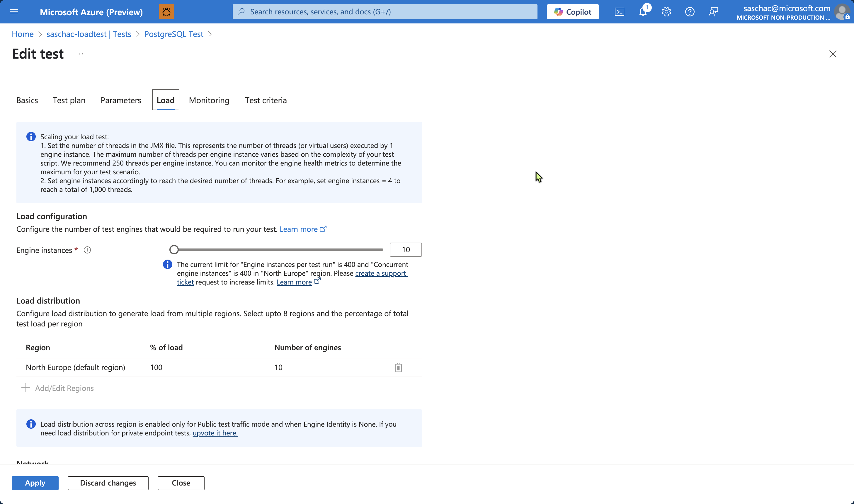Open the ellipsis menu next to Edit test
Viewport: 854px width, 504px height.
(82, 54)
